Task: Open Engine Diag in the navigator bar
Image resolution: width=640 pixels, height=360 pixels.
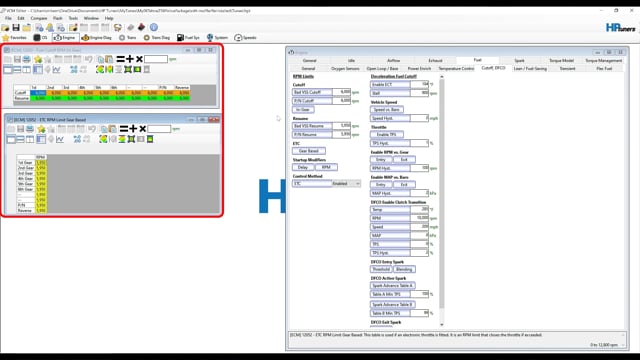Action: coord(96,38)
